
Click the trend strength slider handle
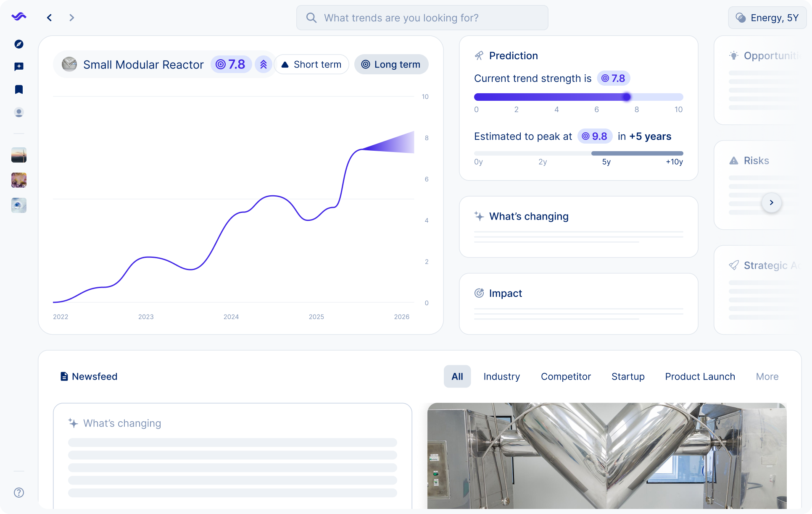tap(626, 97)
